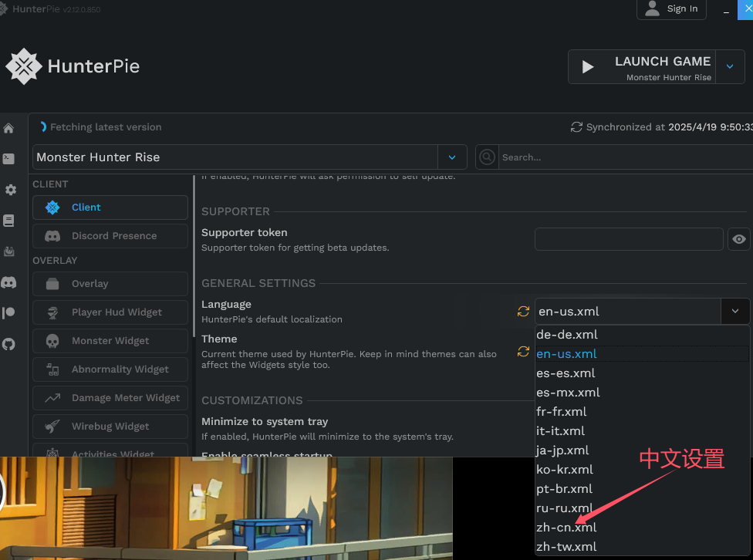753x560 pixels.
Task: Open the Monster Hunter Rise game selector
Action: coord(250,157)
